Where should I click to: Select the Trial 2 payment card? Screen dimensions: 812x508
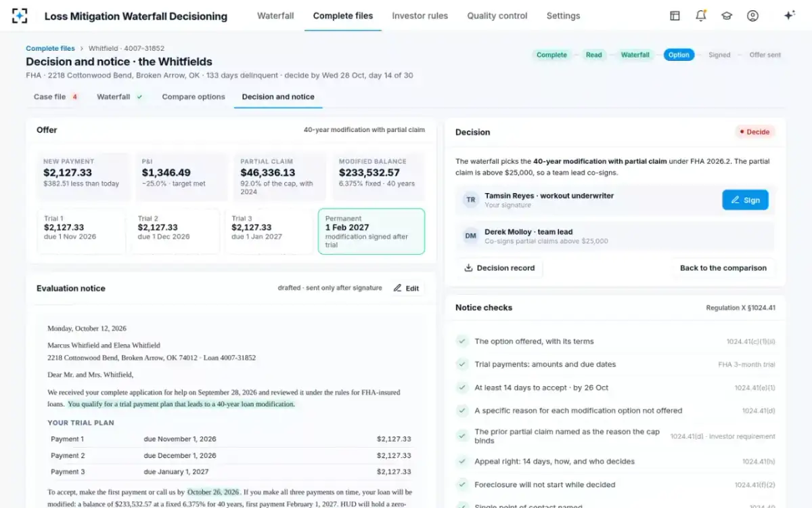175,231
